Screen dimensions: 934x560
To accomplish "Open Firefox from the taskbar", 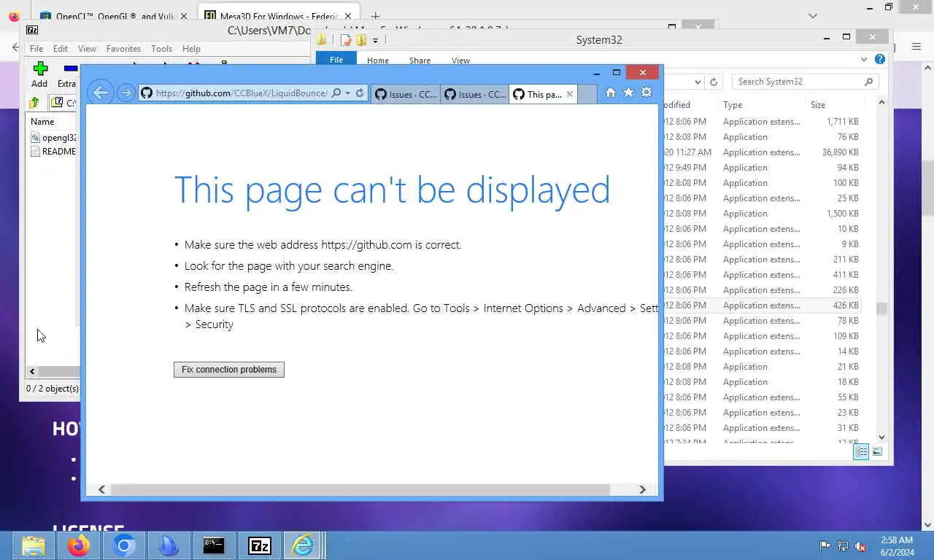I will click(x=79, y=545).
